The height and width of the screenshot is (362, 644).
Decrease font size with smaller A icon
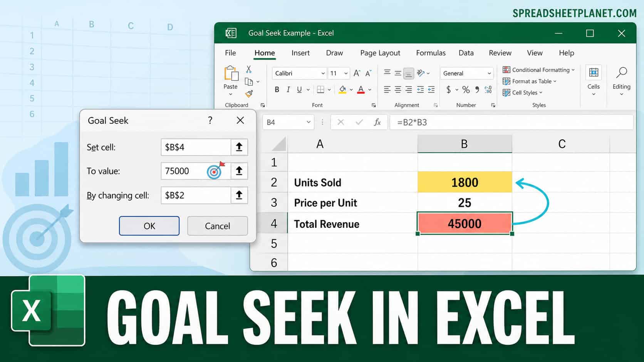[369, 73]
